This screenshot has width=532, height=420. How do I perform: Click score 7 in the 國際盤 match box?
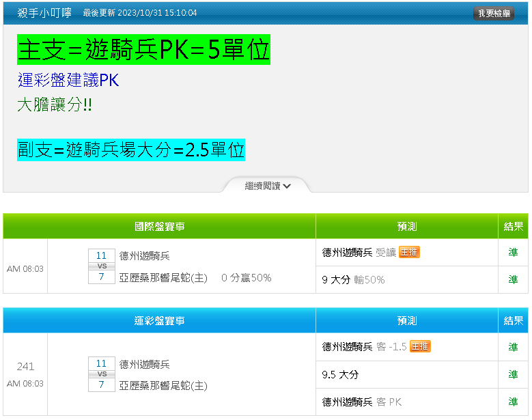click(x=102, y=277)
